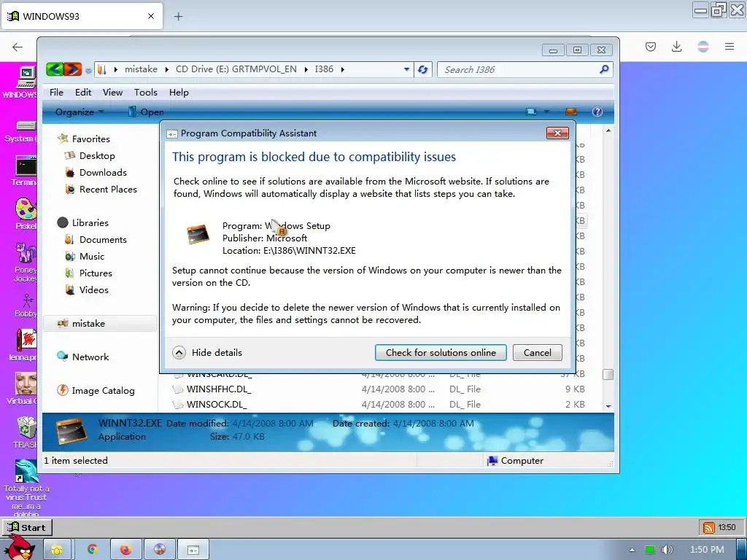Launch the Piskel palette desktop icon
Screen dimensions: 747x560
26,214
